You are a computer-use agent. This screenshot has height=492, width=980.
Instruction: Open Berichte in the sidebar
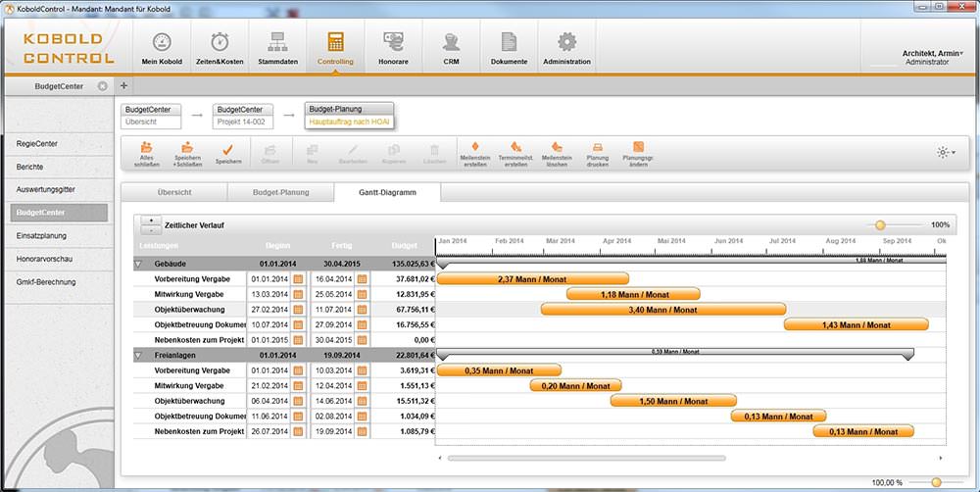click(x=60, y=167)
